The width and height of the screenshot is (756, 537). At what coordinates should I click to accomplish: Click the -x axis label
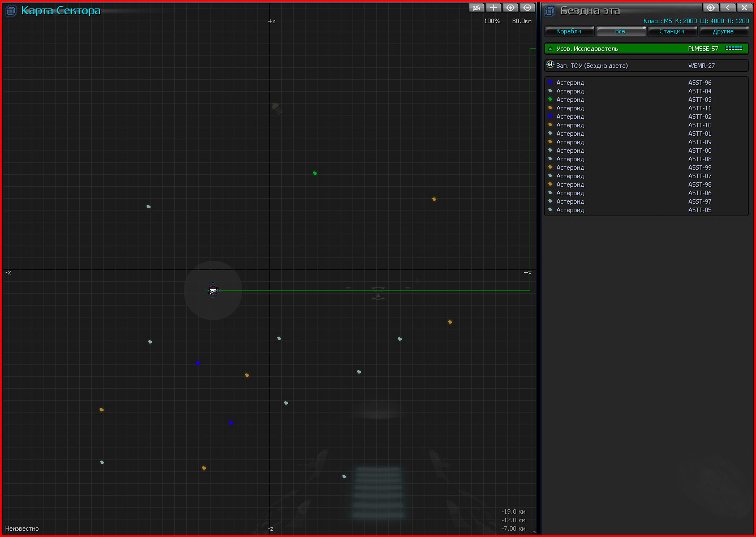click(8, 272)
